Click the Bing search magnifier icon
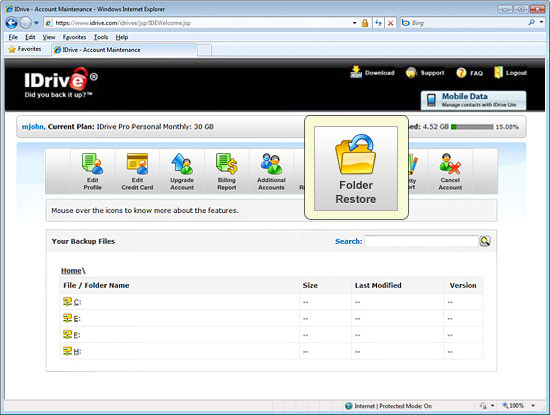The width and height of the screenshot is (550, 415). pos(532,22)
